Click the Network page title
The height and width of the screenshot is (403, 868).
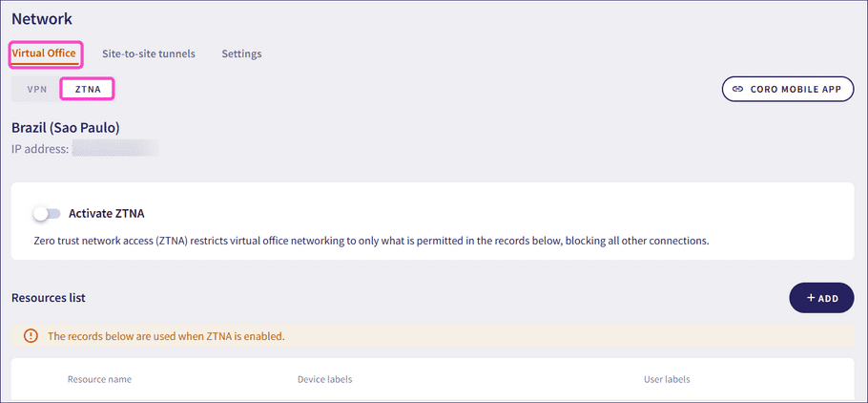coord(42,18)
